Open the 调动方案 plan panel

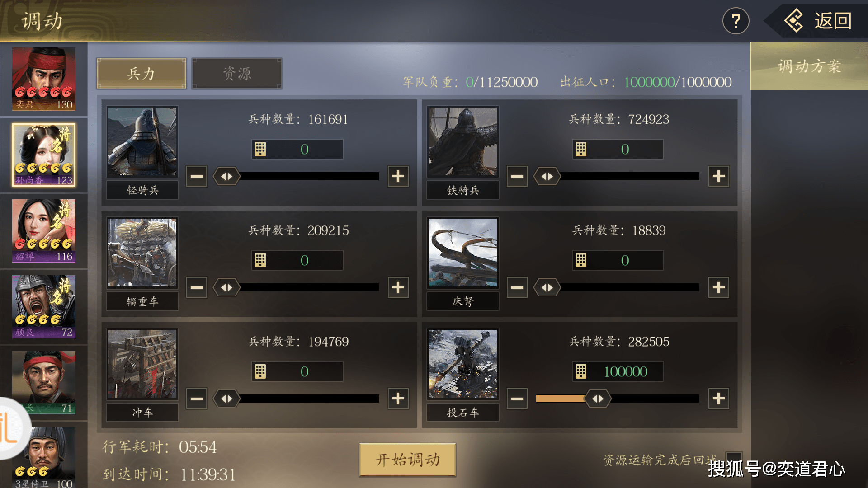809,66
